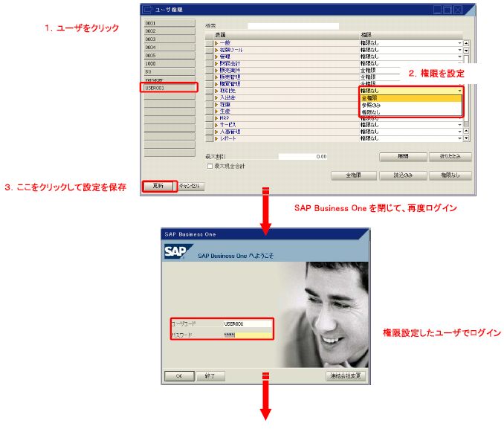The height and width of the screenshot is (429, 504).
Task: Choose 全権限 in the open dropdown list
Action: (411, 98)
